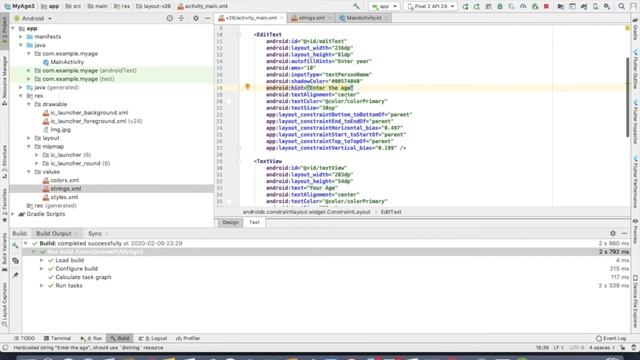Switch to MainActivity.kt editor tab

point(364,18)
